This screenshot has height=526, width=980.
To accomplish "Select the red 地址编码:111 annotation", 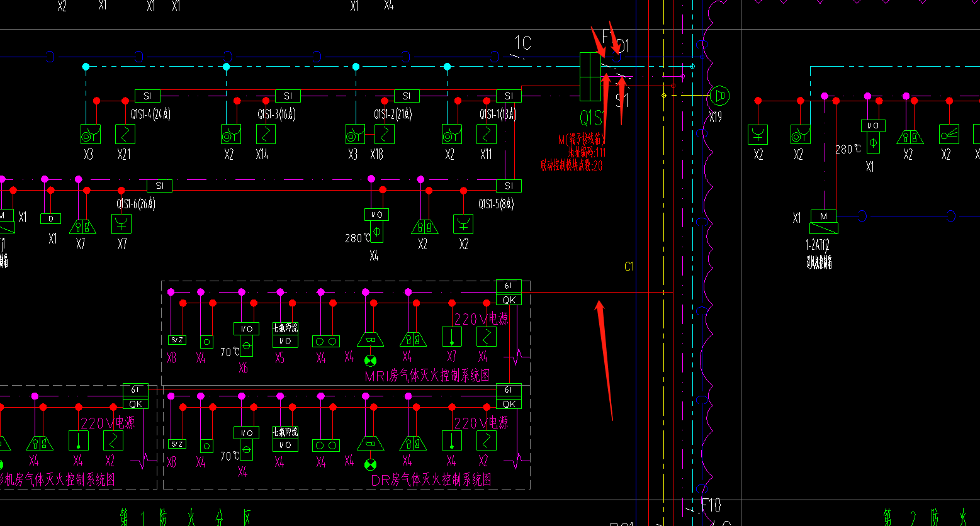I will [587, 152].
